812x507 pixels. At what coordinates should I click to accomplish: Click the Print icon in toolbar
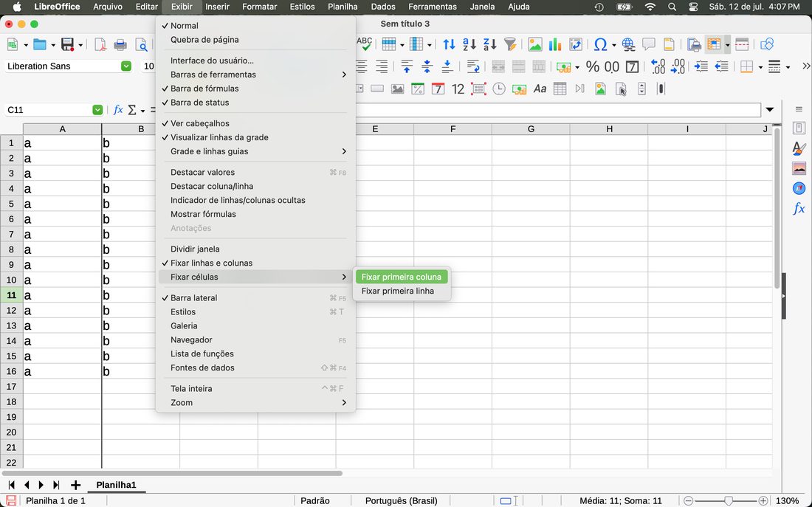point(120,44)
